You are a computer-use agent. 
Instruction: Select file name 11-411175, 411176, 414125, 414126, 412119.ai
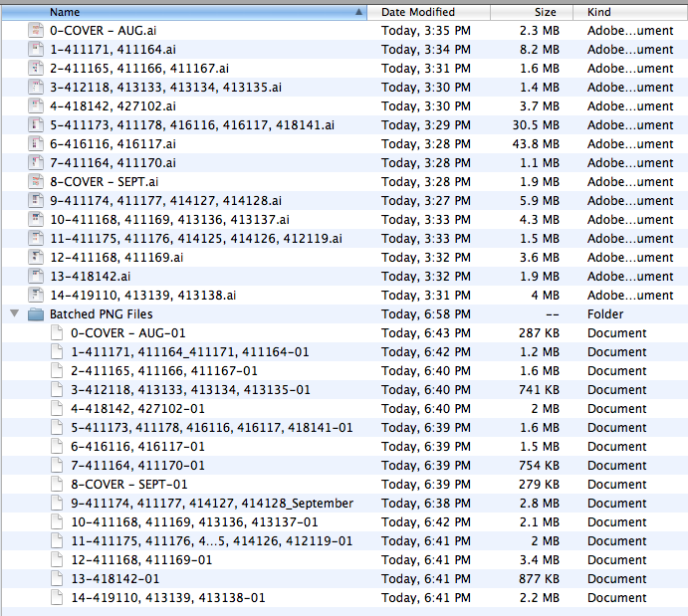coord(196,238)
